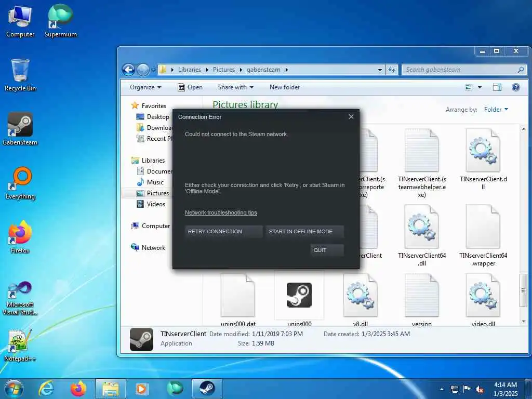The height and width of the screenshot is (399, 532).
Task: Click the gabensteam breadcrumb segment
Action: 263,70
